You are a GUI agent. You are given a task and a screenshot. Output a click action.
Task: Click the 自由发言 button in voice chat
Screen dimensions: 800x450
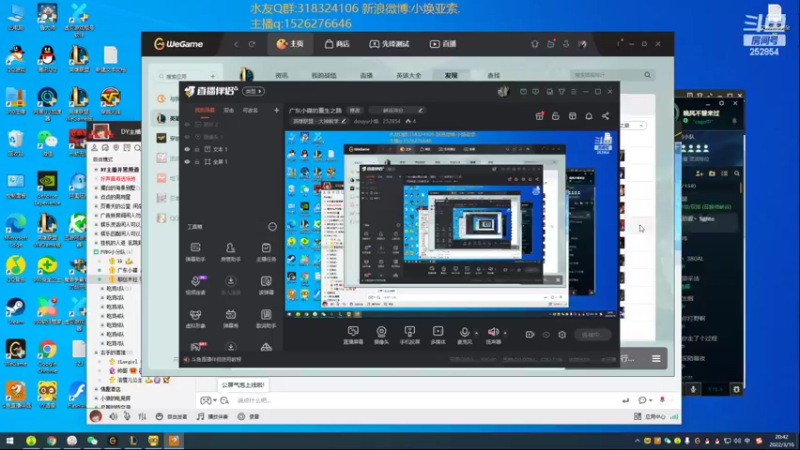click(171, 417)
